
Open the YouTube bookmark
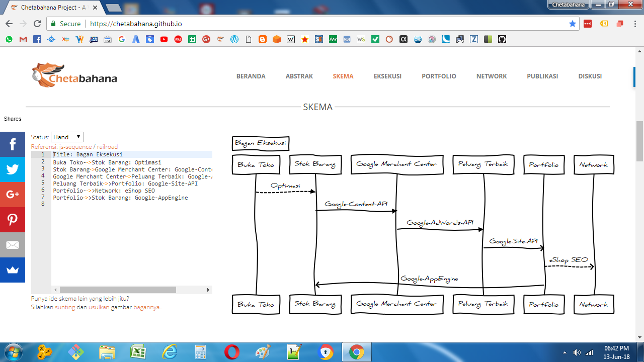tap(164, 39)
